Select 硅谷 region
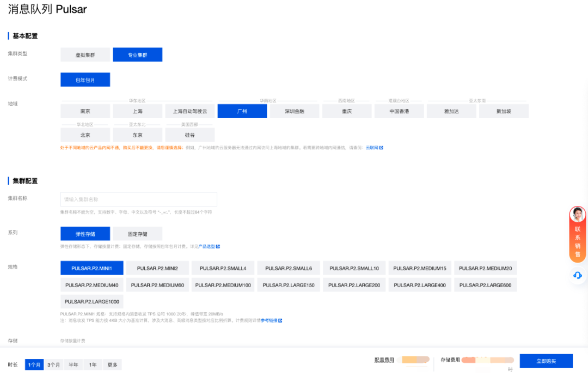 pyautogui.click(x=190, y=135)
